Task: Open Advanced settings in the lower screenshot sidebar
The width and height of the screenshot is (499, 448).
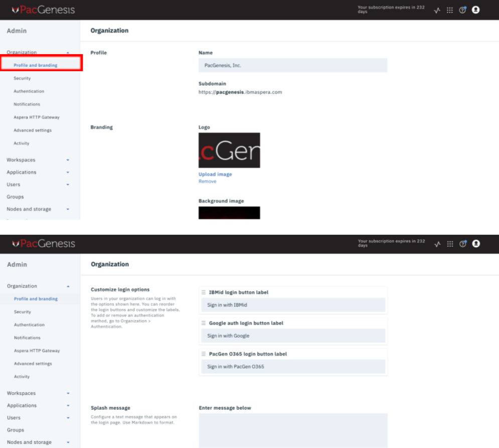Action: tap(33, 364)
